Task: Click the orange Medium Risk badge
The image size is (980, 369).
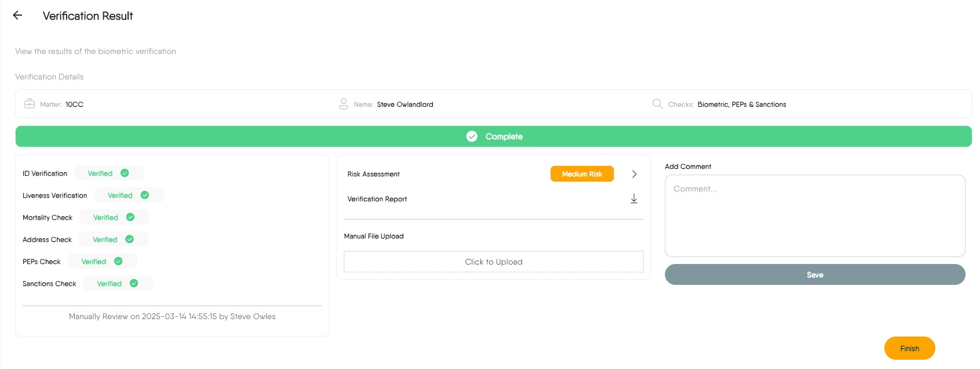Action: coord(582,174)
